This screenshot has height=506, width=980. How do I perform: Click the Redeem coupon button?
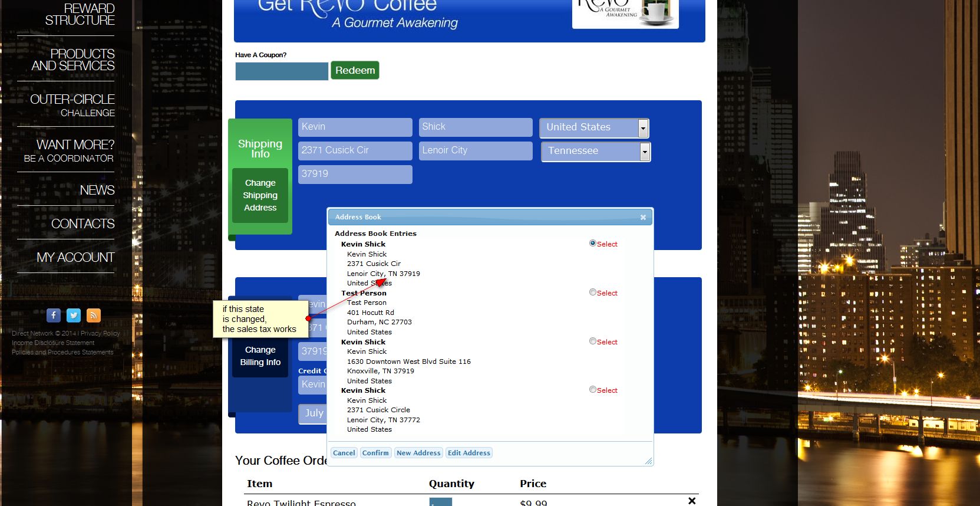355,70
